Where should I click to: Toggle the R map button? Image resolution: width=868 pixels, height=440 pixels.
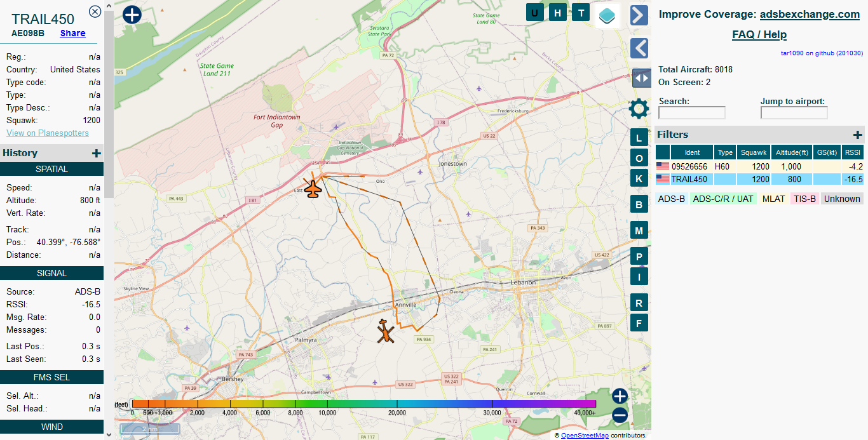click(x=639, y=303)
